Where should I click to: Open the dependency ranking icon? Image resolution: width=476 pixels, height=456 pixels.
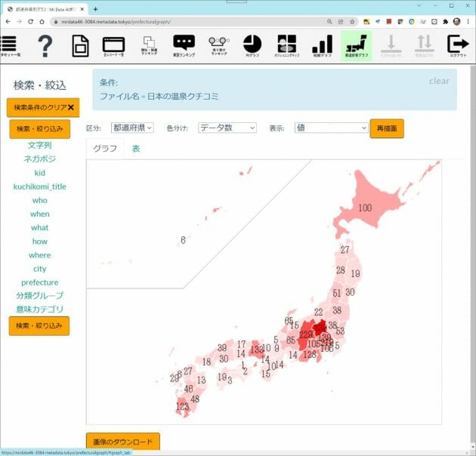(219, 46)
